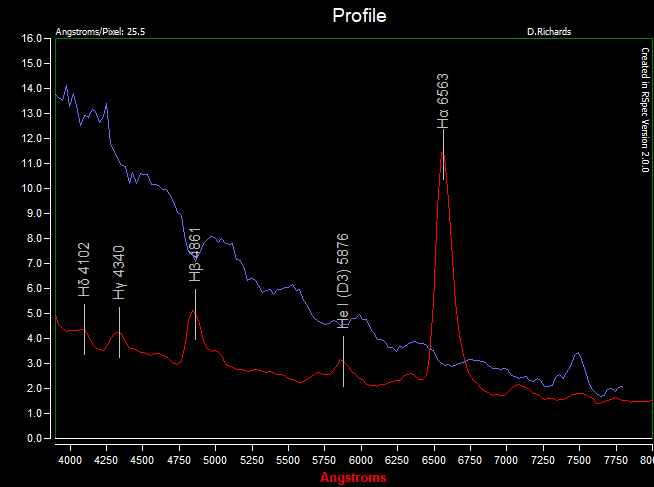Viewport: 654px width, 487px height.
Task: Click the 11.0 y-axis value
Action: click(32, 163)
